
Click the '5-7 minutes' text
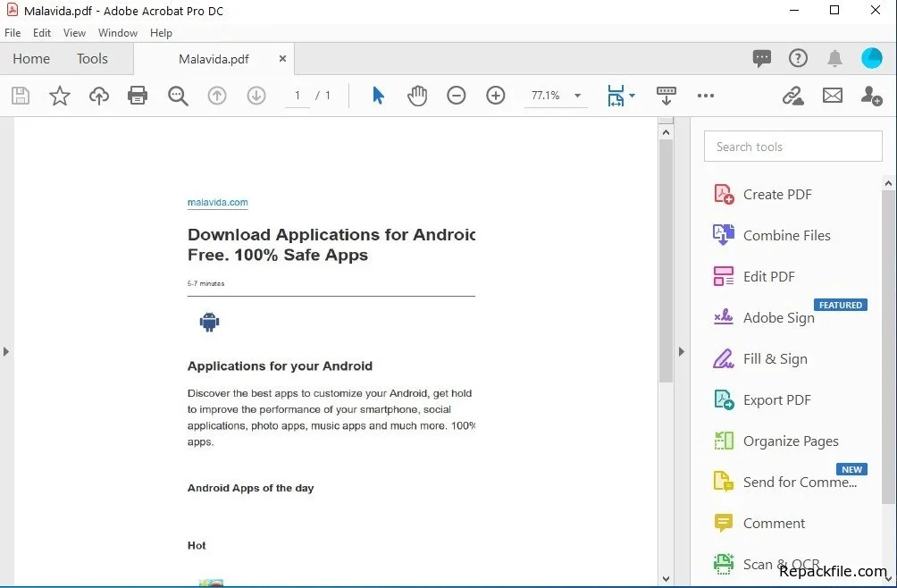206,283
